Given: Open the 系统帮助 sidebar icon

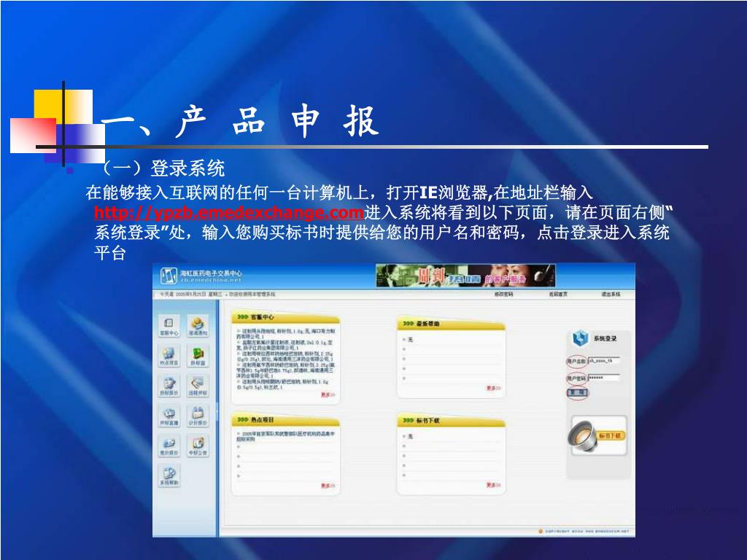Looking at the screenshot, I should (169, 475).
